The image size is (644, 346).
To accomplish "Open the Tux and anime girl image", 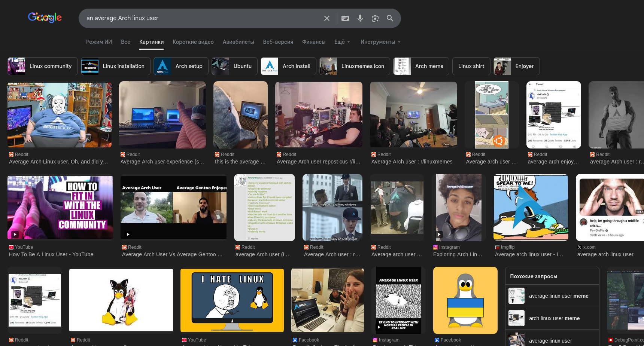I will (121, 300).
